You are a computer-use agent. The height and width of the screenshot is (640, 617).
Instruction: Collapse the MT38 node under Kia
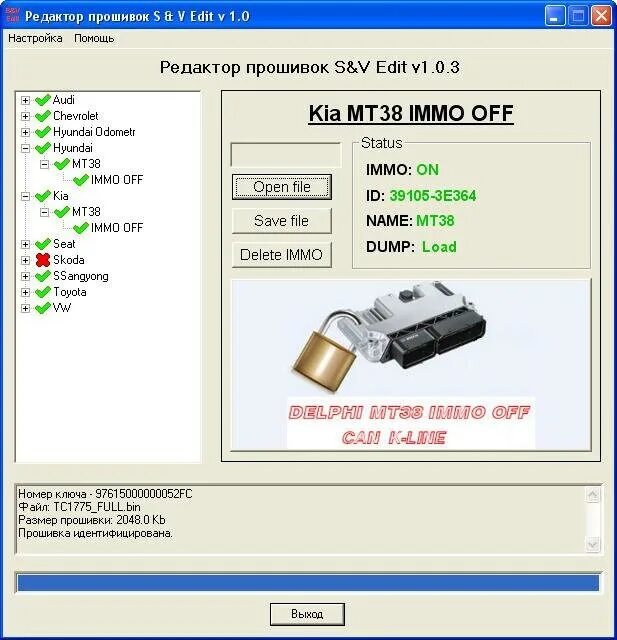(44, 212)
